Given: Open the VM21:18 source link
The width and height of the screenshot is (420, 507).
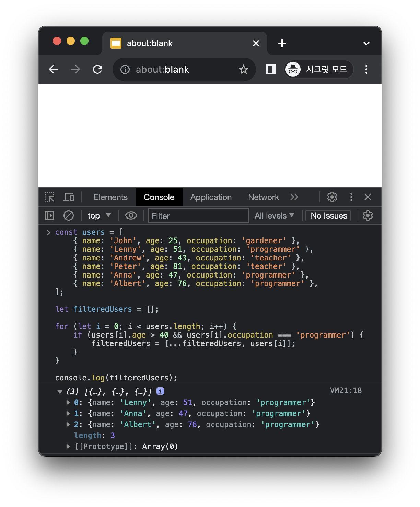Looking at the screenshot, I should click(x=346, y=390).
